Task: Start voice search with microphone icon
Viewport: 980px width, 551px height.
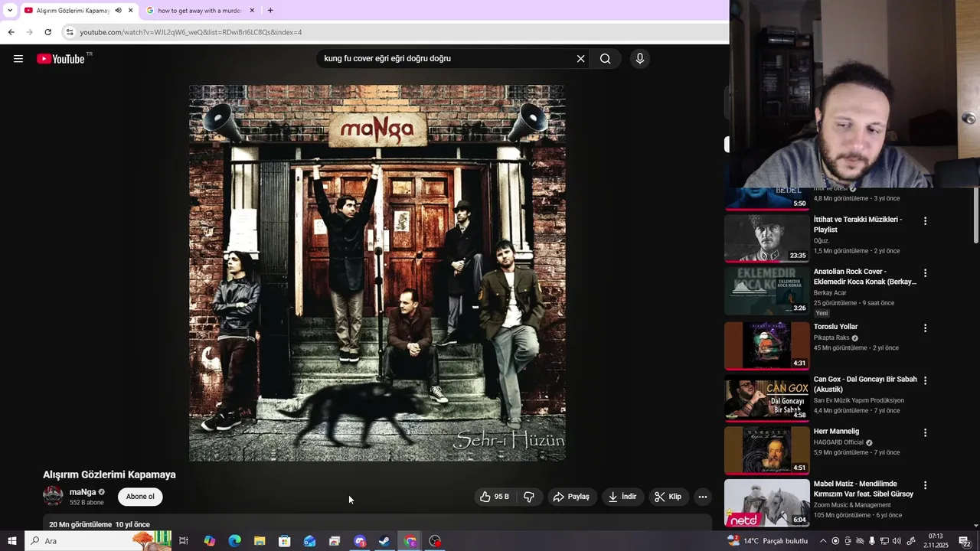Action: click(x=640, y=59)
